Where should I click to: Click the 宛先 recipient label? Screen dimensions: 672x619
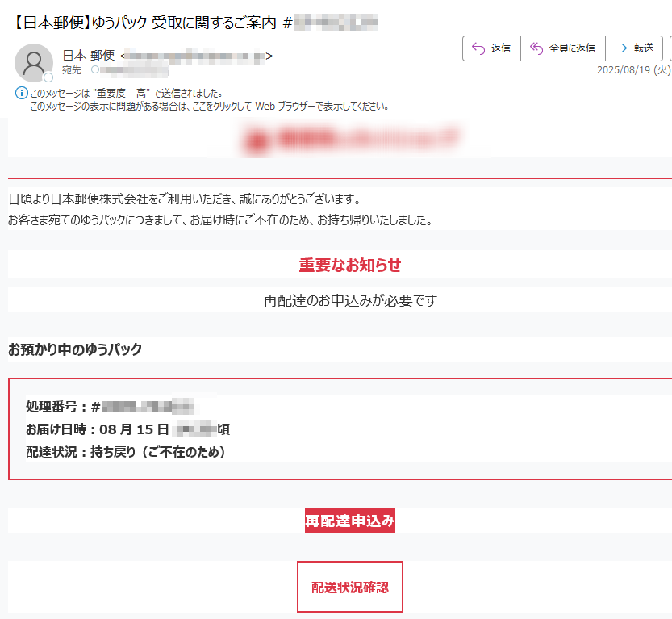(72, 70)
